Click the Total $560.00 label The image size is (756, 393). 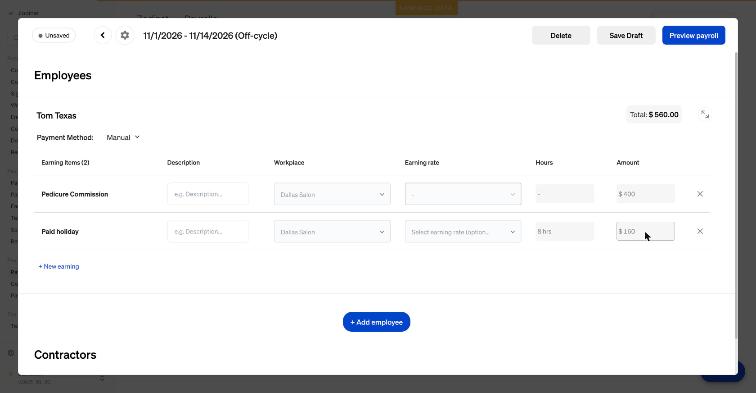654,114
